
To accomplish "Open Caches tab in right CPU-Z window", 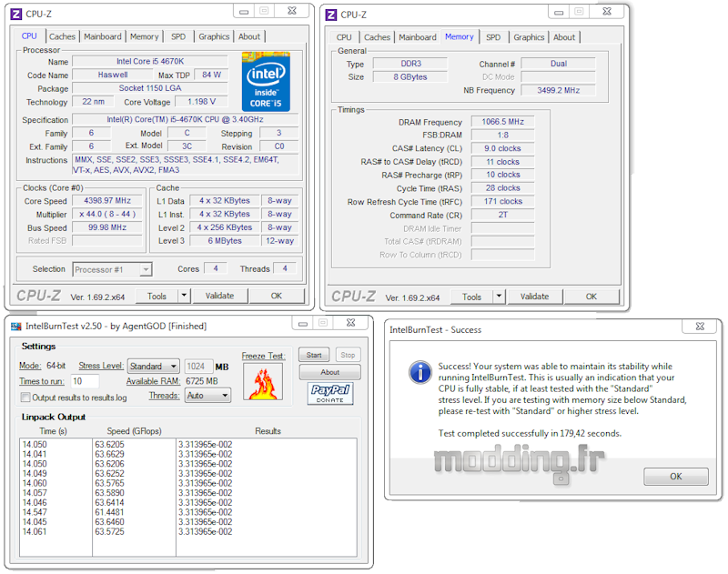I will [x=377, y=37].
